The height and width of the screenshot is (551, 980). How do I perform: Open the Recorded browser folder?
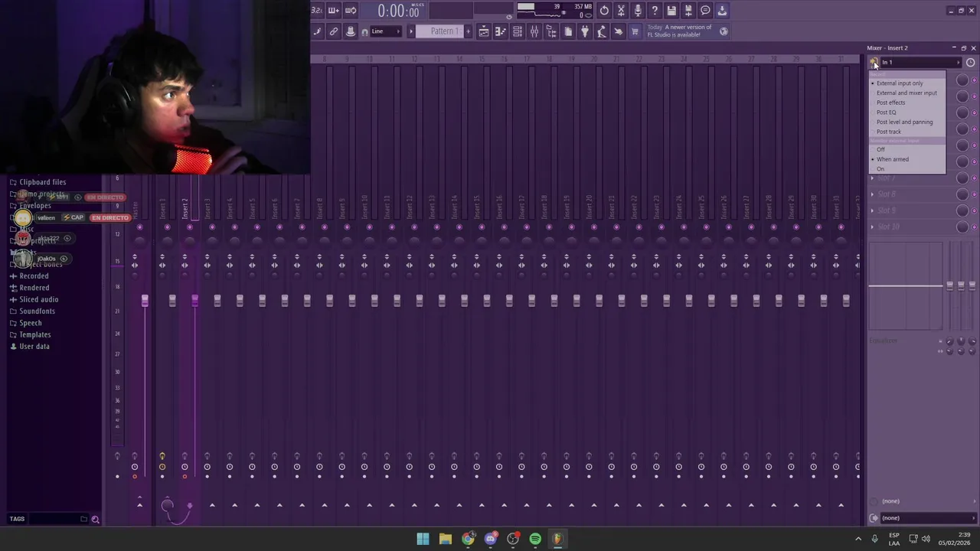point(34,276)
